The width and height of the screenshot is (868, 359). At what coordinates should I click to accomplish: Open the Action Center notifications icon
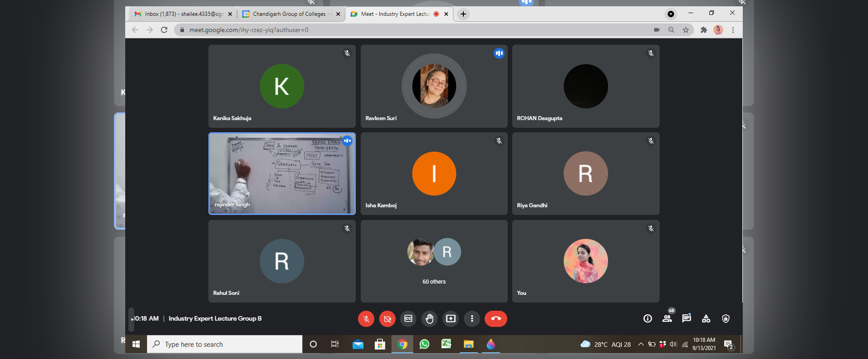(x=729, y=345)
